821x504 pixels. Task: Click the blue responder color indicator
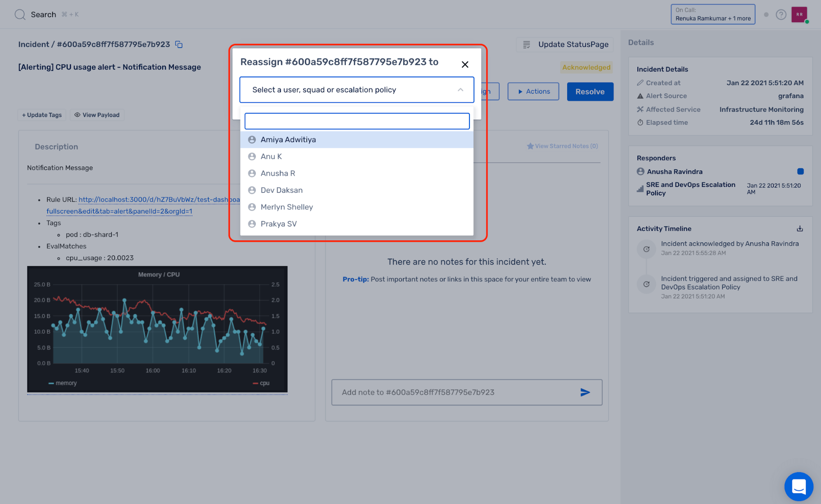tap(800, 171)
